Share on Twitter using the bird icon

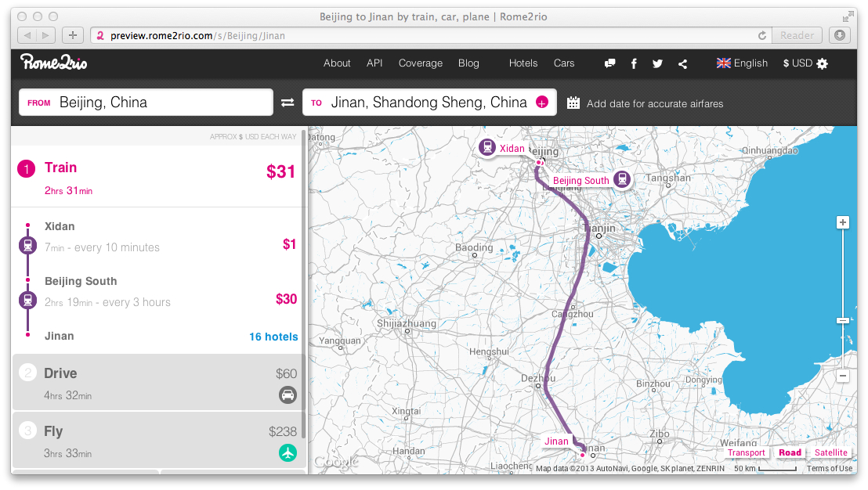click(657, 63)
